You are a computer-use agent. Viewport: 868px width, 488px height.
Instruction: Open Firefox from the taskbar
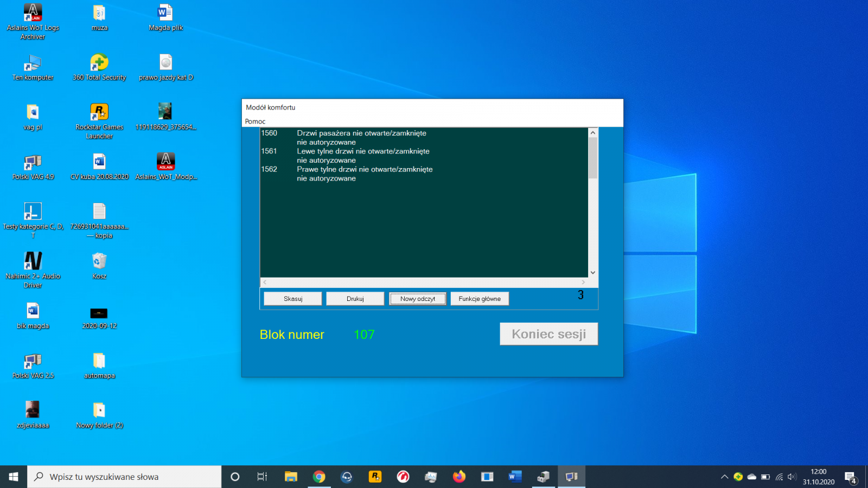click(459, 477)
